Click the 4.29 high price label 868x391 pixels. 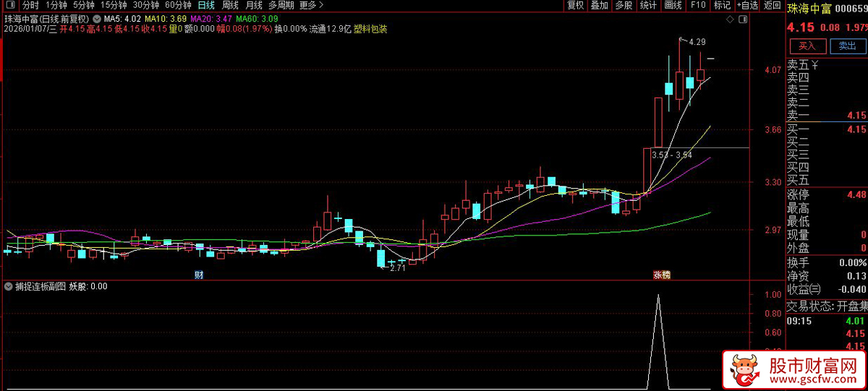[697, 42]
